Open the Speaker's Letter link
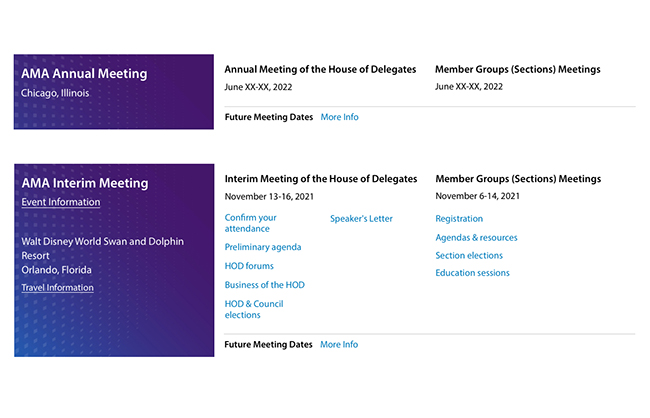Screen dimensions: 650x418 tap(361, 219)
